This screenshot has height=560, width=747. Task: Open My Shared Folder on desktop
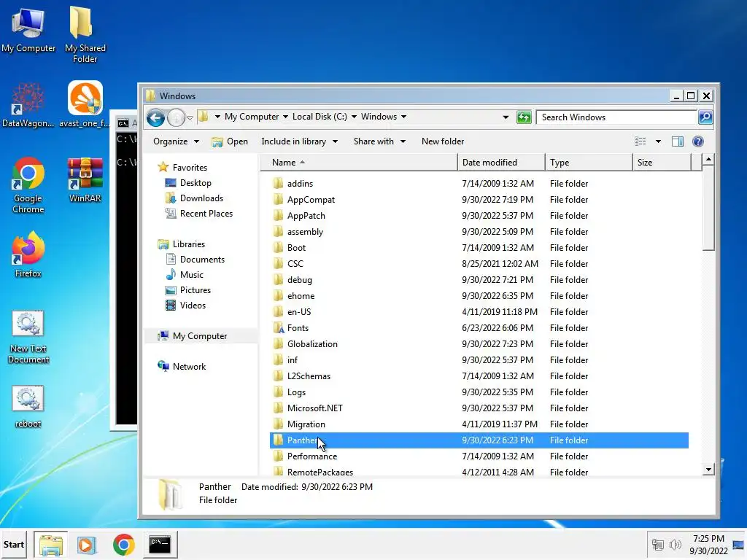pyautogui.click(x=85, y=34)
